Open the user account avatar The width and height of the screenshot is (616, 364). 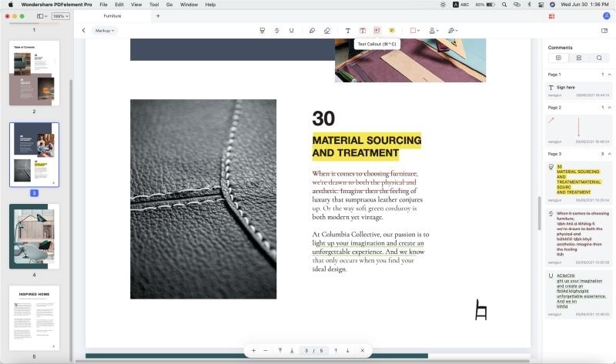(607, 16)
